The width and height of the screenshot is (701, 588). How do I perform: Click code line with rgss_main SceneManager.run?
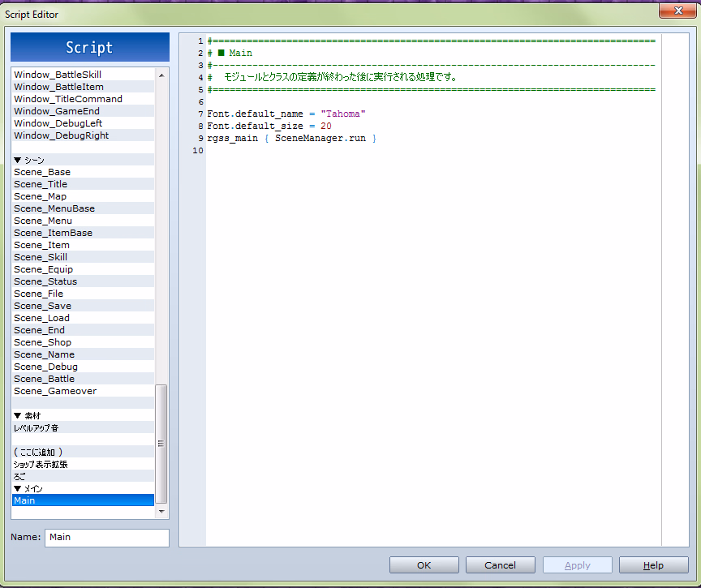tap(292, 139)
